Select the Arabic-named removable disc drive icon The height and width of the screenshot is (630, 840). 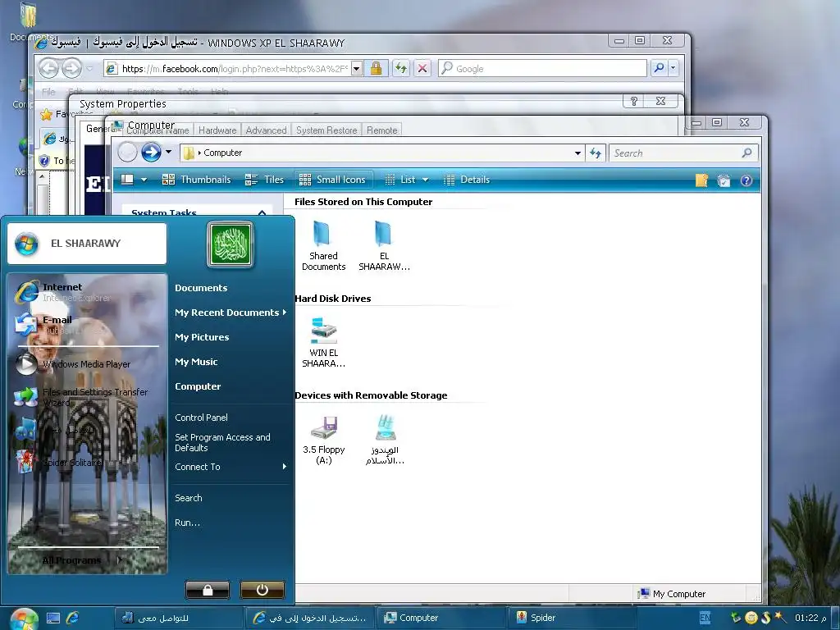[x=386, y=427]
